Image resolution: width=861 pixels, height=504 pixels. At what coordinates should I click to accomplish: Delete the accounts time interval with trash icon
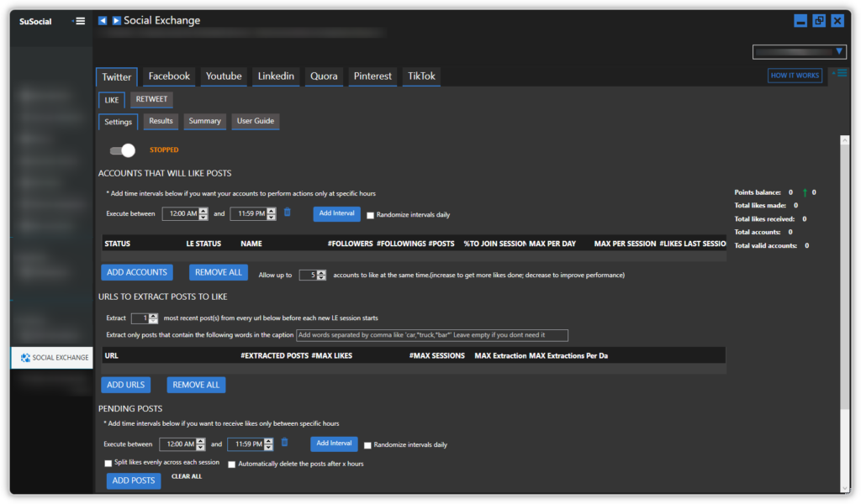click(x=288, y=213)
